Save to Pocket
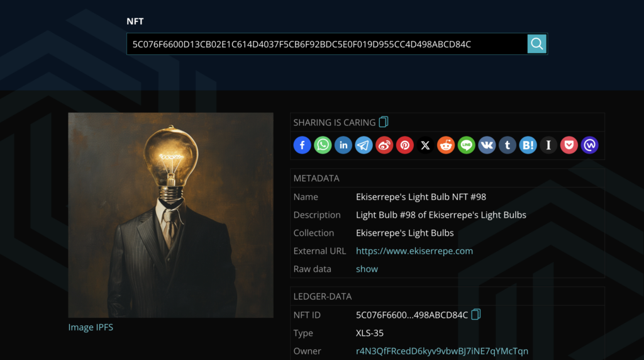 click(569, 145)
